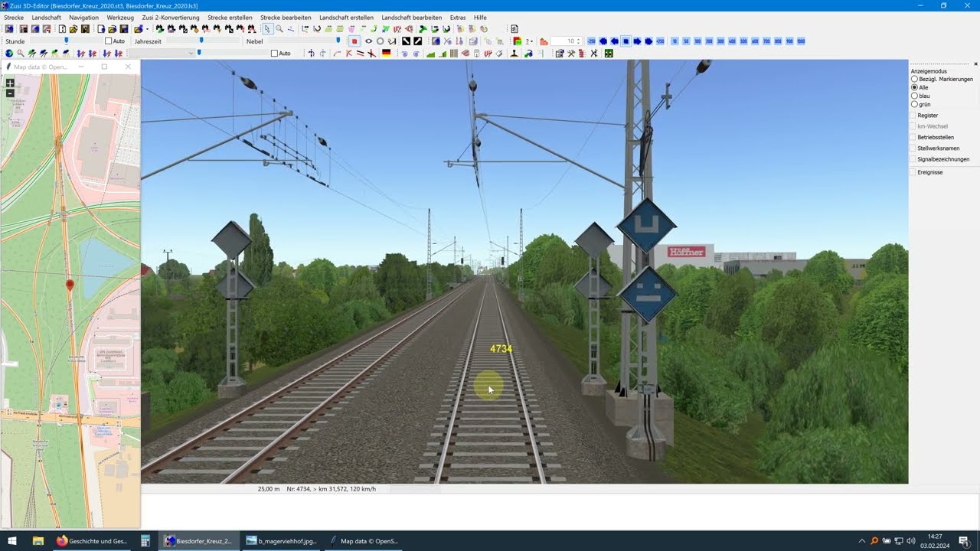
Task: Enable the Stellwerksnamen checkbox
Action: point(913,148)
